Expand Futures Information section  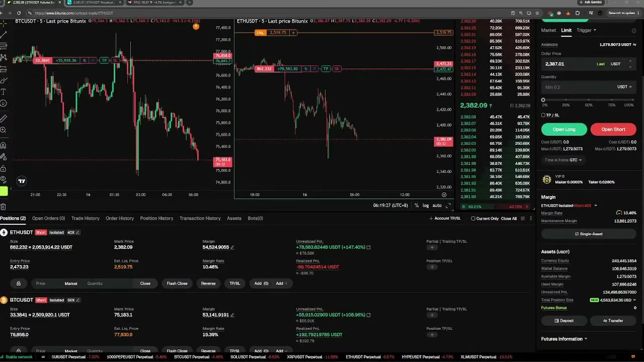pos(564,339)
